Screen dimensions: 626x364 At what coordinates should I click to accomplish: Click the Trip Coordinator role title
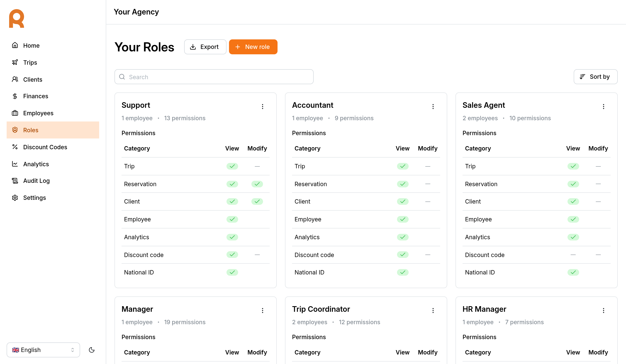321,309
